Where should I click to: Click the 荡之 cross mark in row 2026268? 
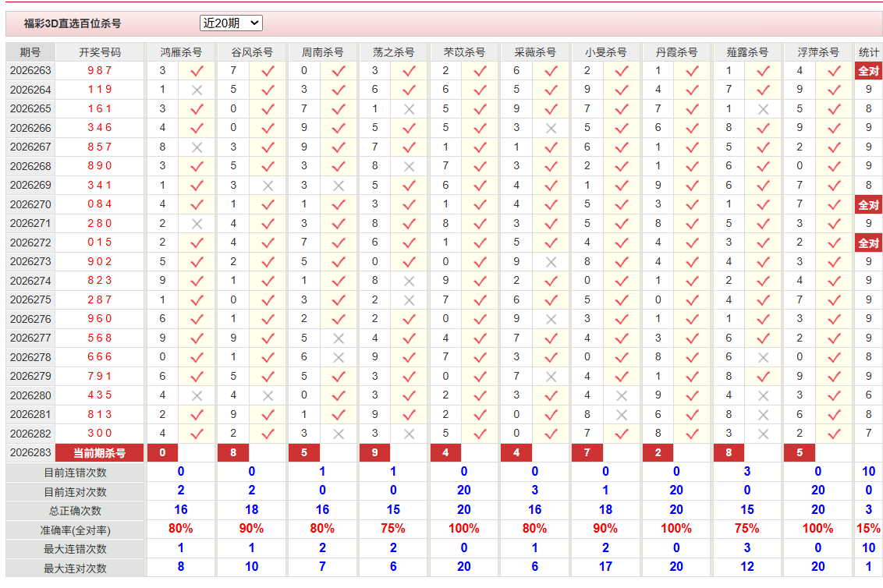pos(410,167)
